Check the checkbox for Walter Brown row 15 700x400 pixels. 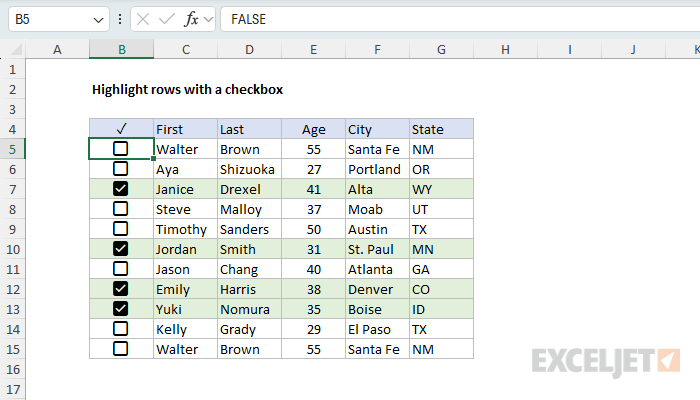tap(121, 349)
